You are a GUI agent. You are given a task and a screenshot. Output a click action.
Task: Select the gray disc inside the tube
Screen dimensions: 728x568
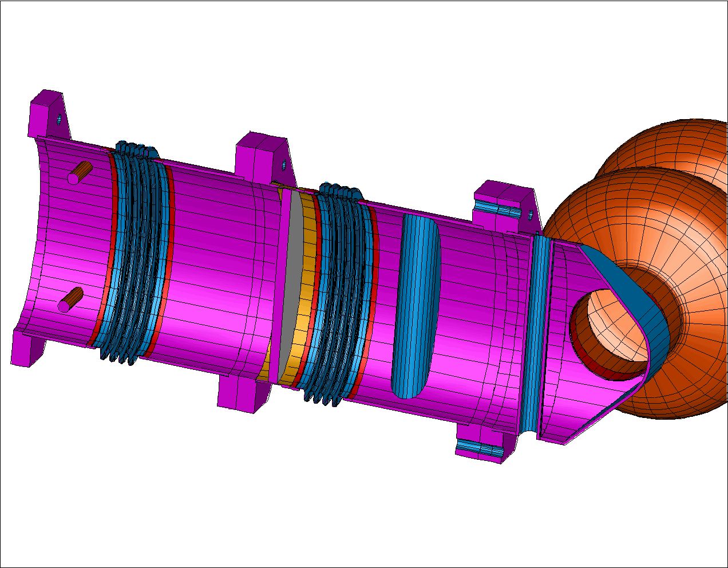pos(291,286)
